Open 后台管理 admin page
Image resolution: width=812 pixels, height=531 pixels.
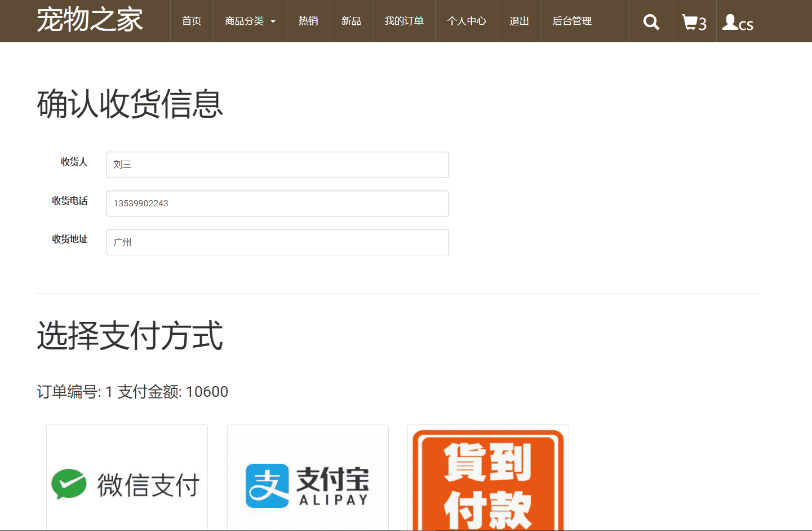(x=572, y=21)
